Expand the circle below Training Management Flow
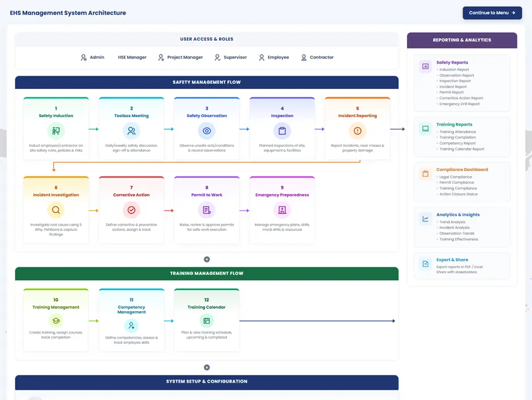532x400 pixels. (206, 367)
